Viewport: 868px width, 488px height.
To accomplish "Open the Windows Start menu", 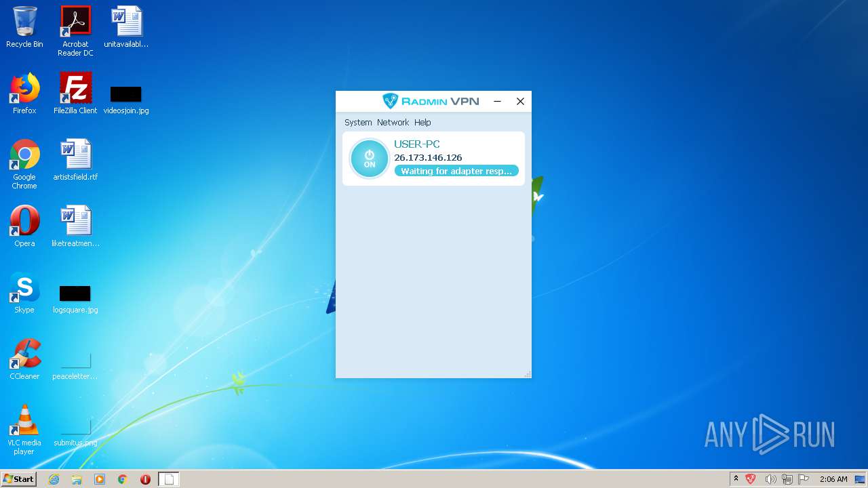I will point(18,479).
